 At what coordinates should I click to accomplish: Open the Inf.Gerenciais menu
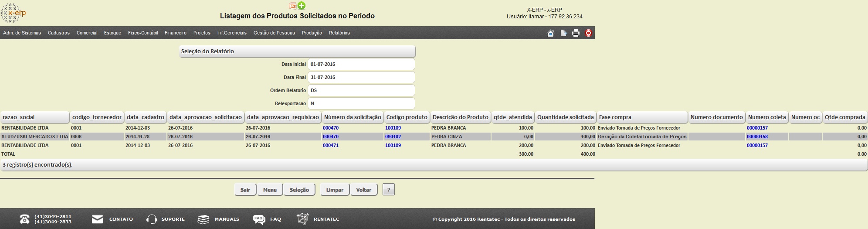[x=232, y=33]
